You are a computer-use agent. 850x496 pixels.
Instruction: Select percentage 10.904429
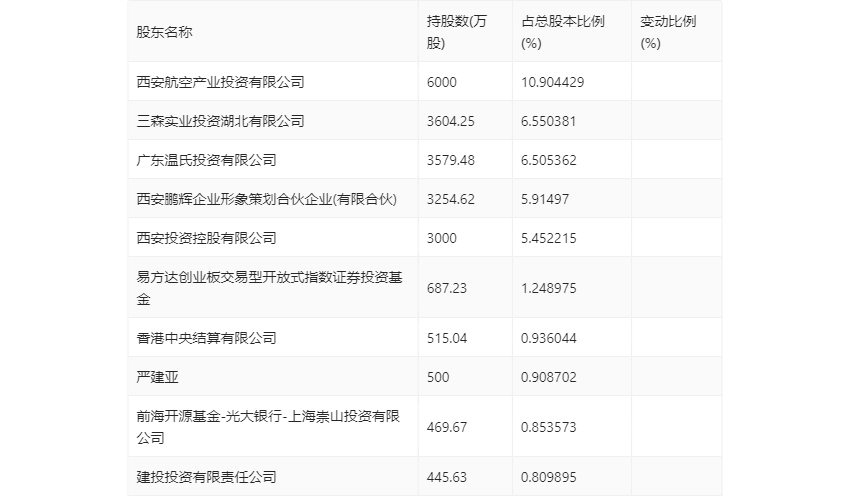point(552,82)
